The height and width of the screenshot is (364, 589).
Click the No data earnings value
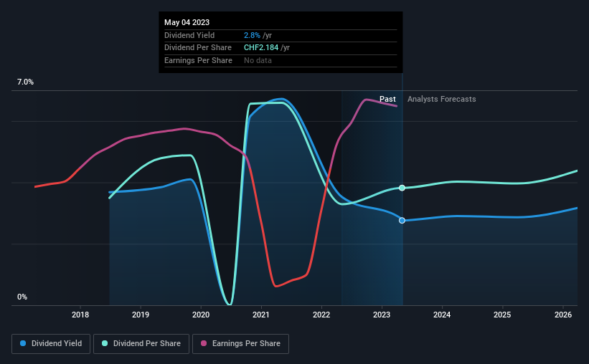tap(258, 60)
